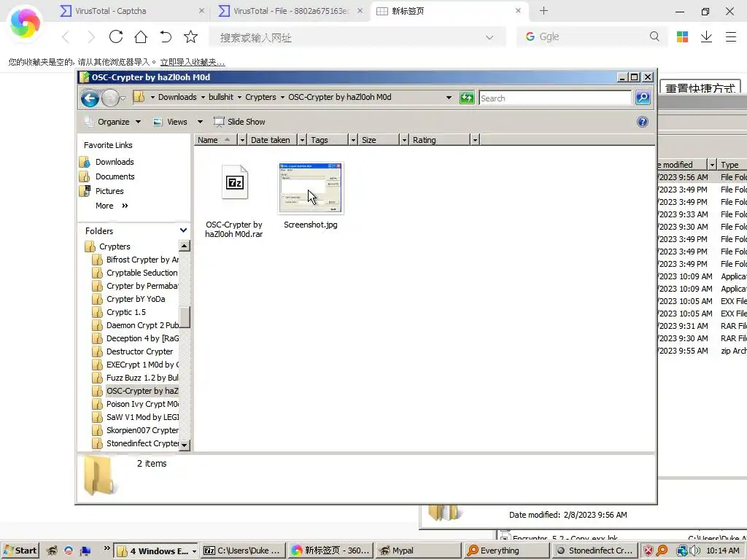
Task: Click the browser undo/restore arrow icon
Action: [166, 36]
